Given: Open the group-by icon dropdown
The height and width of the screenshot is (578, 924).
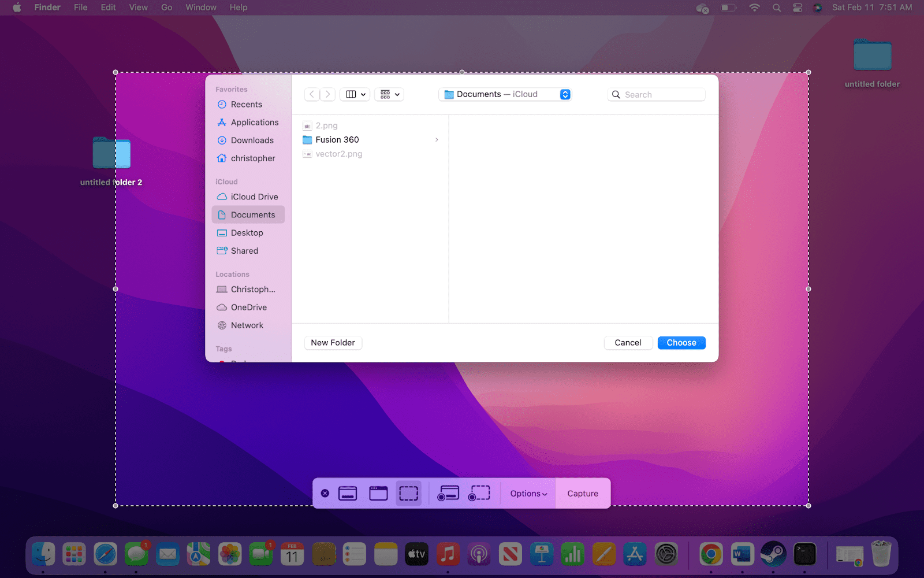Looking at the screenshot, I should 390,94.
